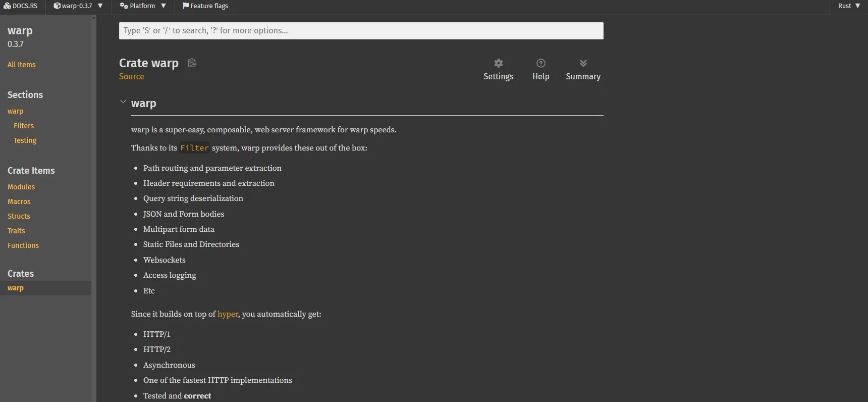868x402 pixels.
Task: Open the Source link under Crate warp
Action: (x=131, y=76)
